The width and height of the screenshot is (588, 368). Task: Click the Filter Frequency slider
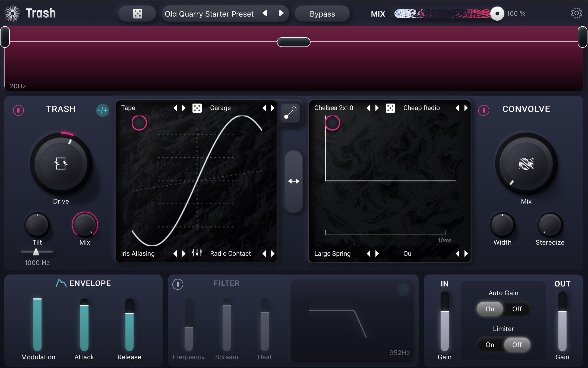pos(189,325)
